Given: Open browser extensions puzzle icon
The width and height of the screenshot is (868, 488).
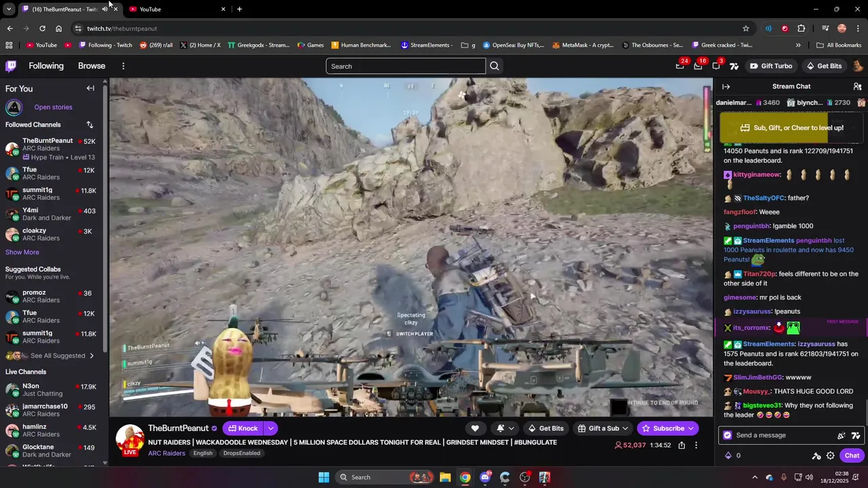Looking at the screenshot, I should 801,28.
